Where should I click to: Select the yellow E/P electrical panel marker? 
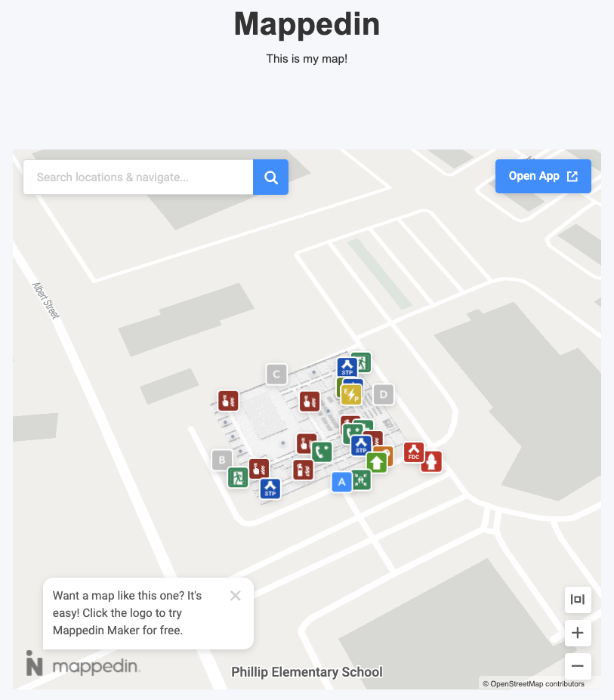coord(350,395)
